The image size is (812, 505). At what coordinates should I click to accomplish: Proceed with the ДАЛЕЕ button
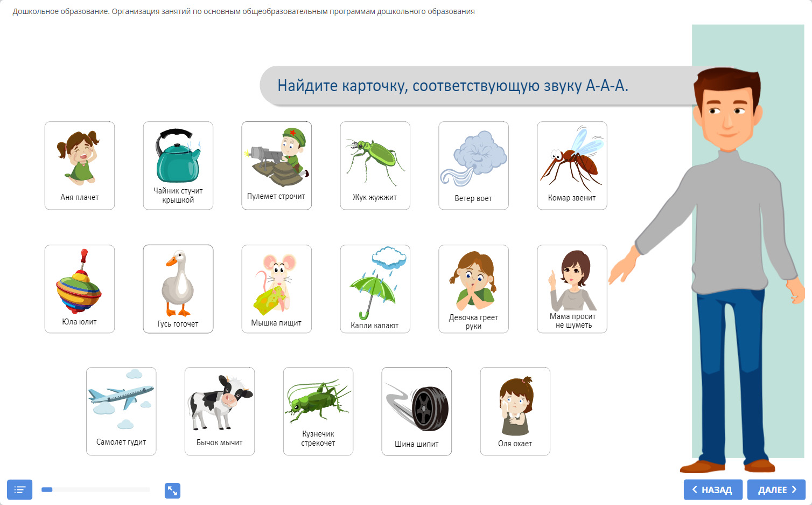[776, 490]
